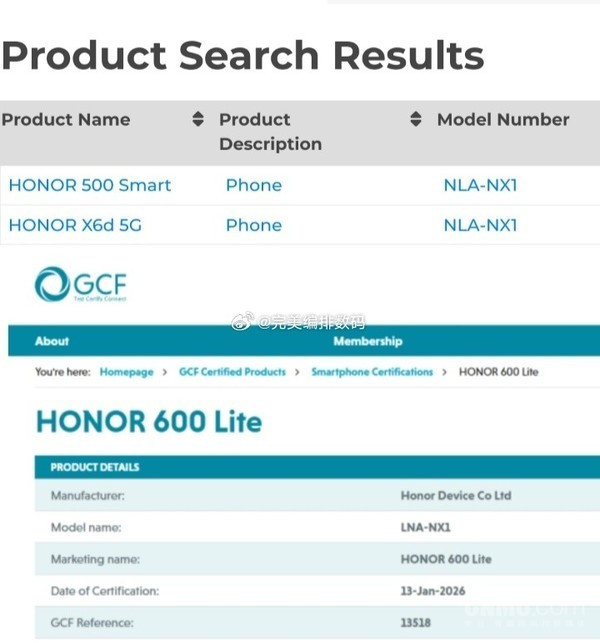The height and width of the screenshot is (643, 600).
Task: Click the HONOR 600 Lite breadcrumb item
Action: click(x=498, y=372)
